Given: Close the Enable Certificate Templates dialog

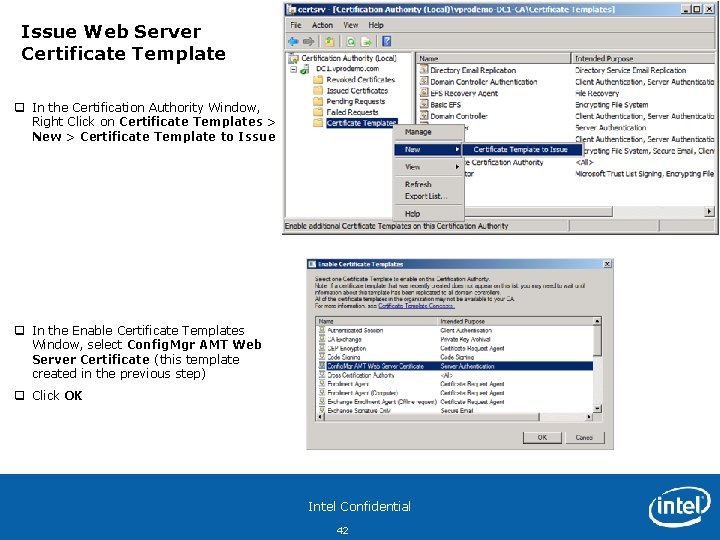Looking at the screenshot, I should (607, 264).
